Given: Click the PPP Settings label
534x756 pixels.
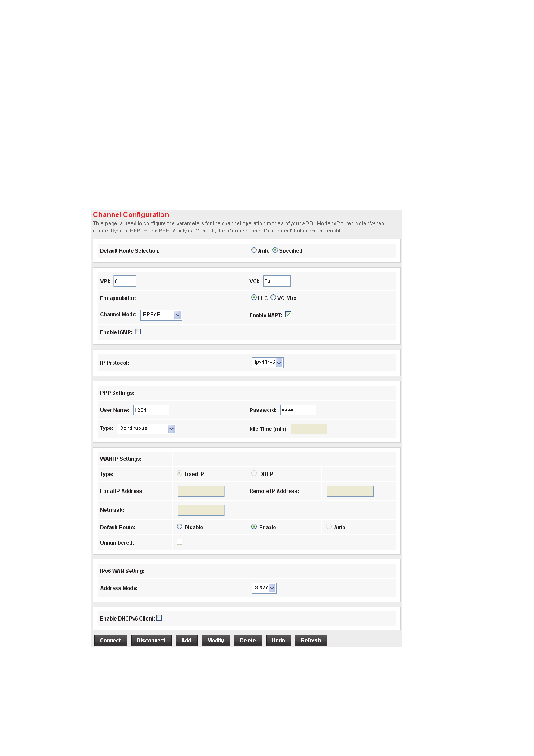Looking at the screenshot, I should coord(117,393).
